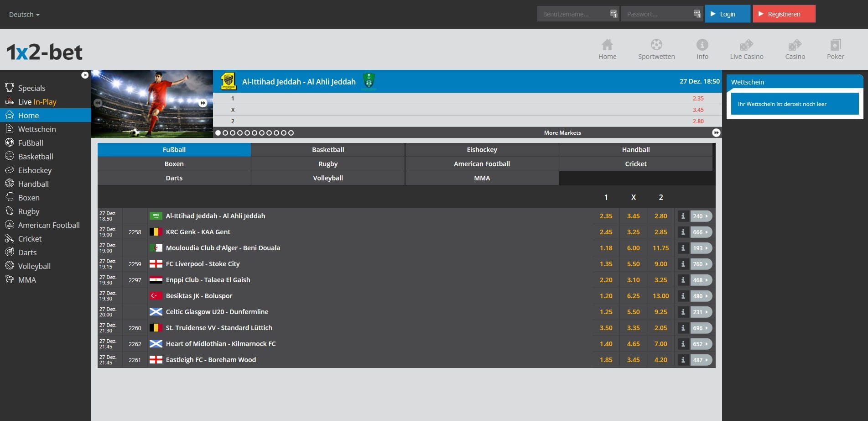
Task: Focus the Benutzername input field
Action: [x=578, y=14]
